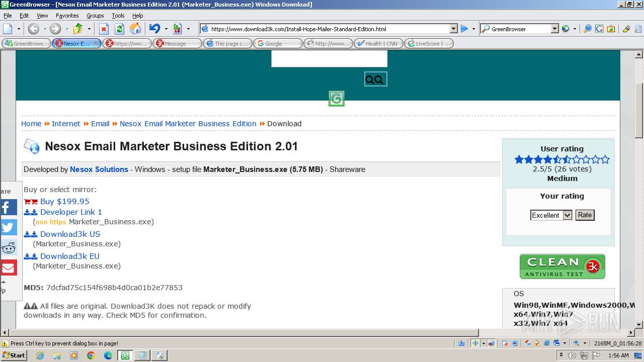Click the blue Undo close arrow icon
Viewport: 644px width, 362px height.
(155, 29)
